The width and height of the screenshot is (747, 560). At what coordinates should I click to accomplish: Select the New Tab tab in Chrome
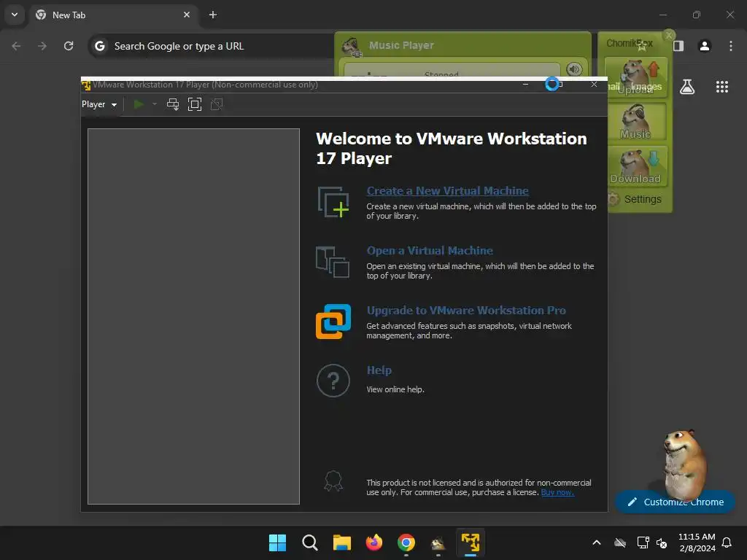click(x=112, y=15)
